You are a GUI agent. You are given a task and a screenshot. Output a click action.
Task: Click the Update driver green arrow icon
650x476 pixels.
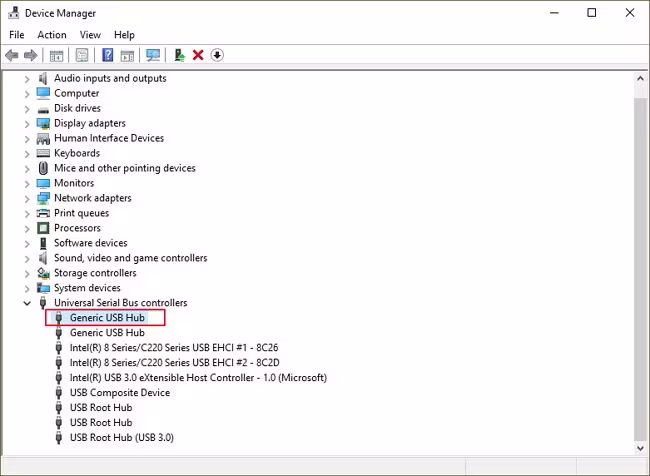179,55
